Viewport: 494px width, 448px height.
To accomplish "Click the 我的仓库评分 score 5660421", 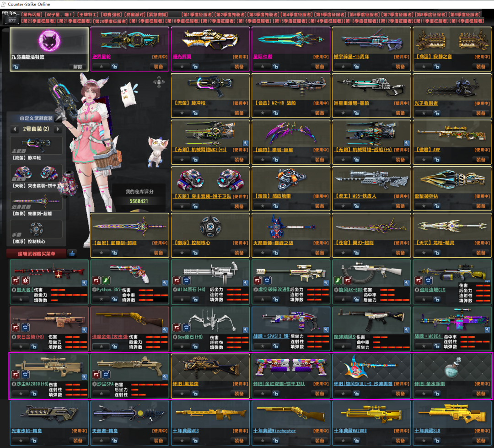I will [x=139, y=201].
